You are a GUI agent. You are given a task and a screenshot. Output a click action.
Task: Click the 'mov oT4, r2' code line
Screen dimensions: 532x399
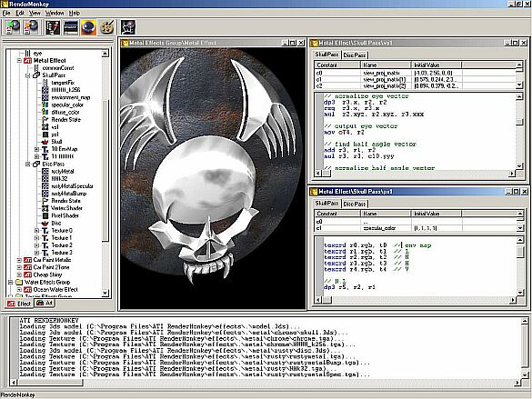[x=344, y=132]
